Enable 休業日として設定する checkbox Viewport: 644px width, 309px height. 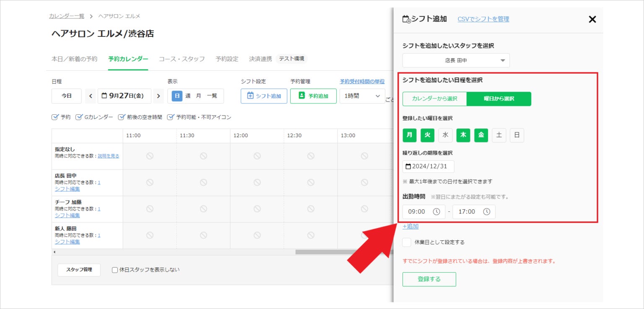tap(407, 242)
